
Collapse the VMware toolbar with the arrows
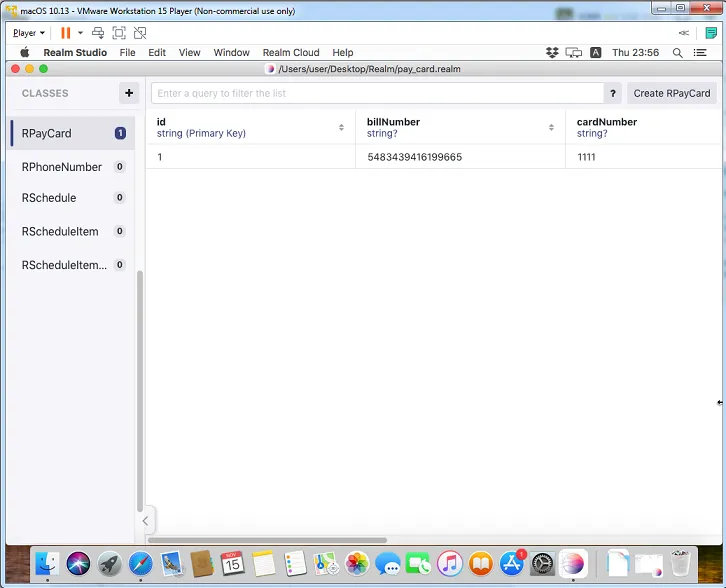[683, 33]
